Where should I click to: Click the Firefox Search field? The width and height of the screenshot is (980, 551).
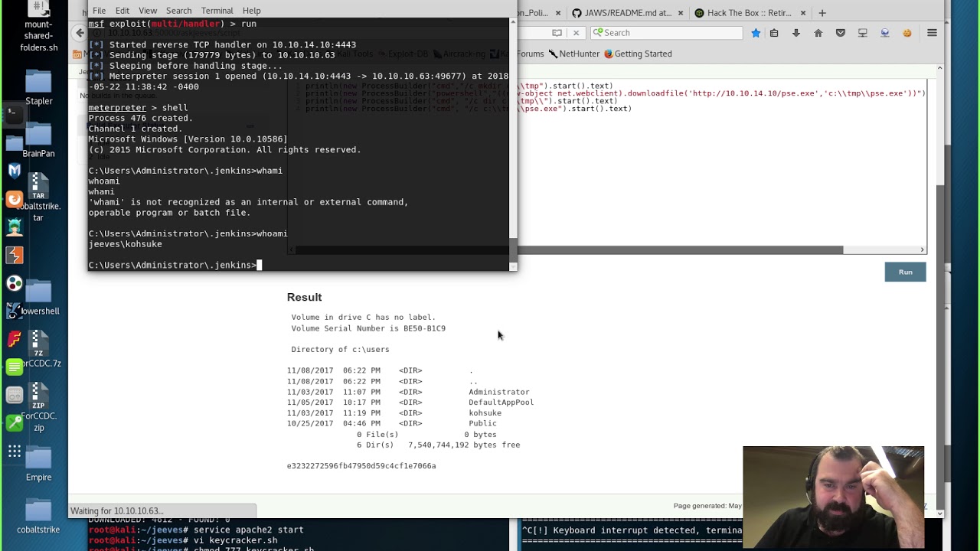point(666,33)
